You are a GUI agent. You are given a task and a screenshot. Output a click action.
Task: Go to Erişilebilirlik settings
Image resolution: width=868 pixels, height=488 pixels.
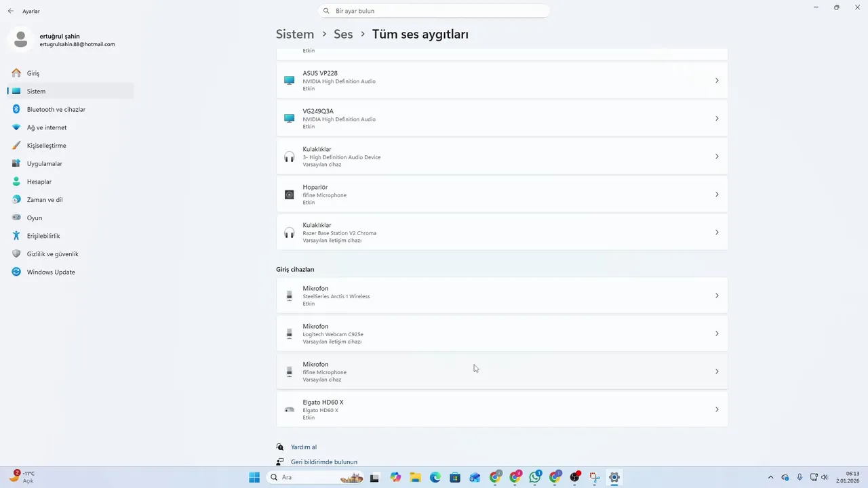coord(71,236)
